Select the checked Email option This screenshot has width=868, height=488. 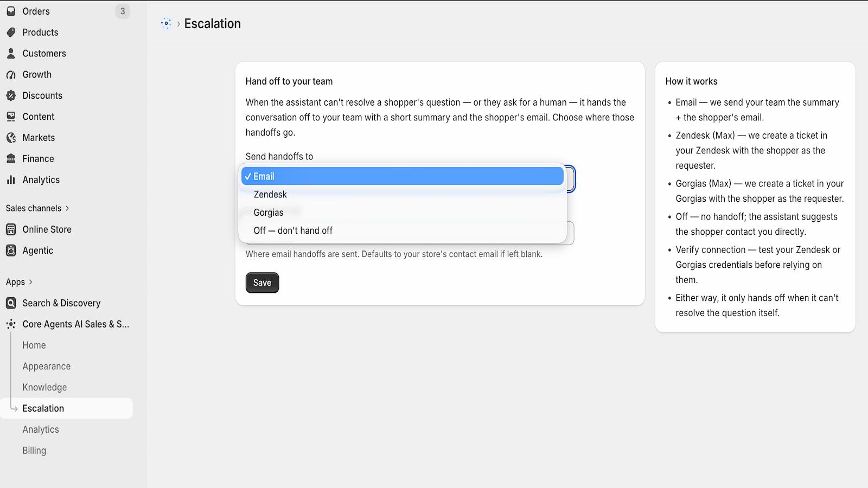coord(403,176)
